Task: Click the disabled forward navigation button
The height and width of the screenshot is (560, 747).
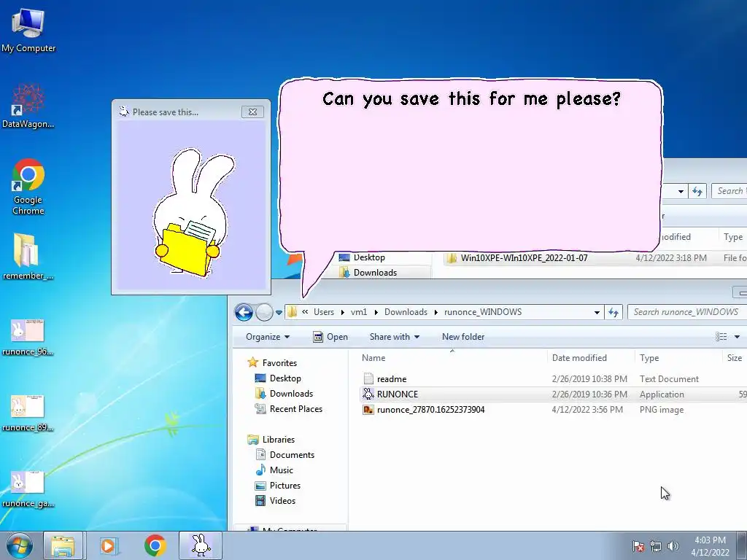Action: pyautogui.click(x=264, y=312)
